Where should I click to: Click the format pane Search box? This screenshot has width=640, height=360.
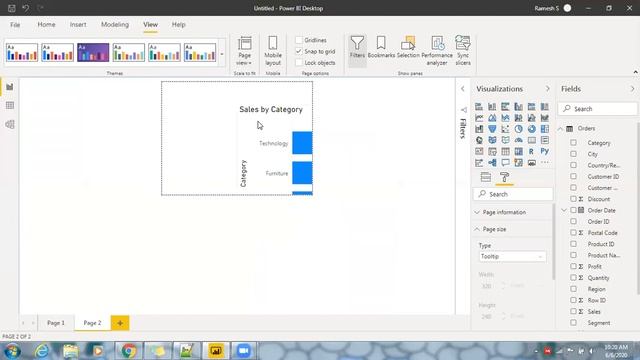tap(513, 194)
